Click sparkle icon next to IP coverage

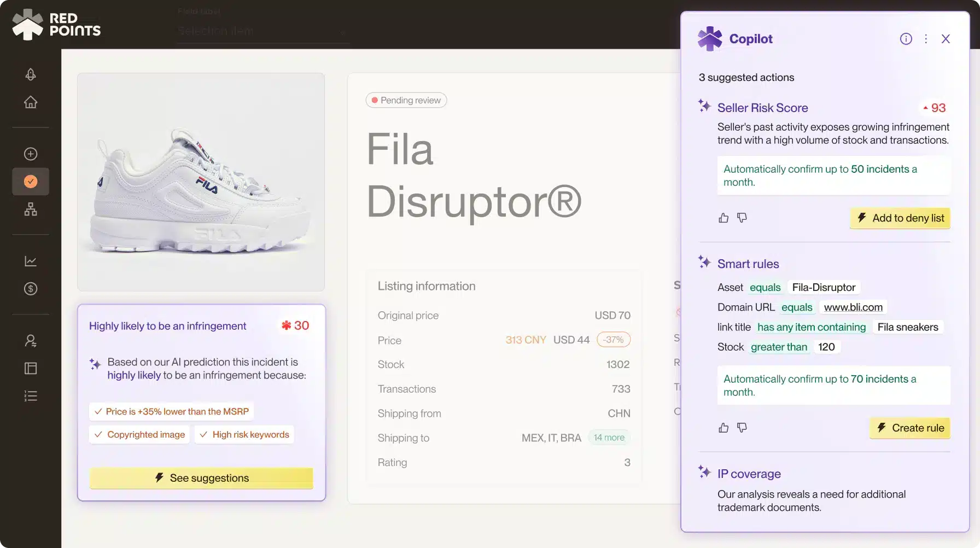coord(704,471)
